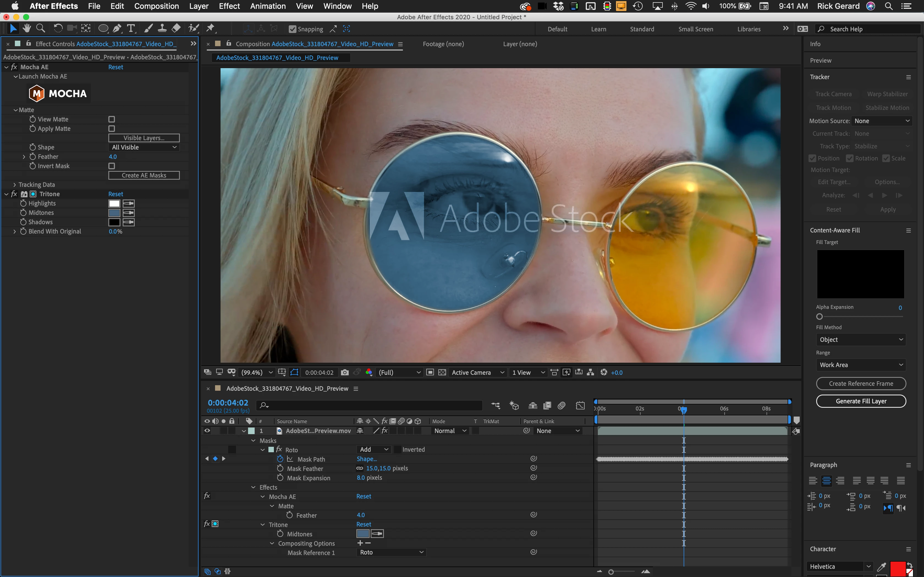Click the Tritone Midtones color swatch
Screen dimensions: 924x577
pyautogui.click(x=114, y=213)
